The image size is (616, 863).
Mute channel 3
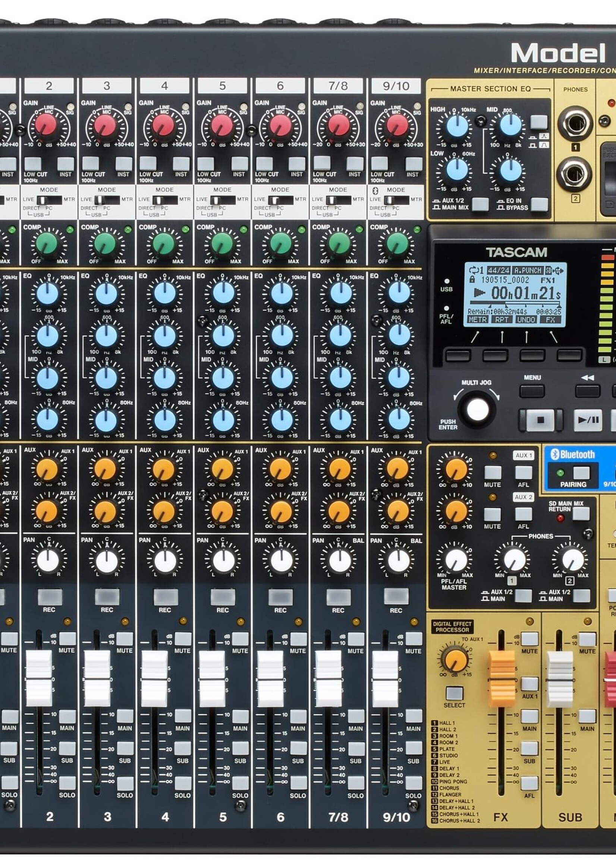[125, 639]
